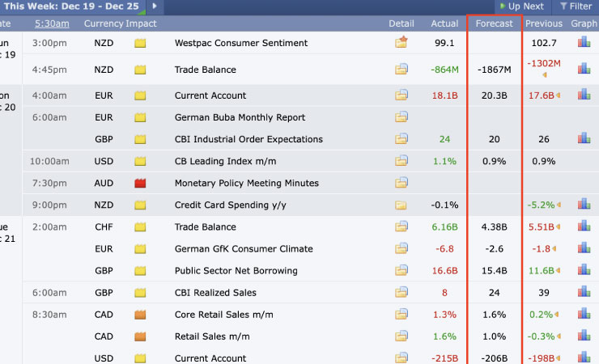The height and width of the screenshot is (364, 599).
Task: Select German Buba Monthly Report event name
Action: click(x=240, y=117)
